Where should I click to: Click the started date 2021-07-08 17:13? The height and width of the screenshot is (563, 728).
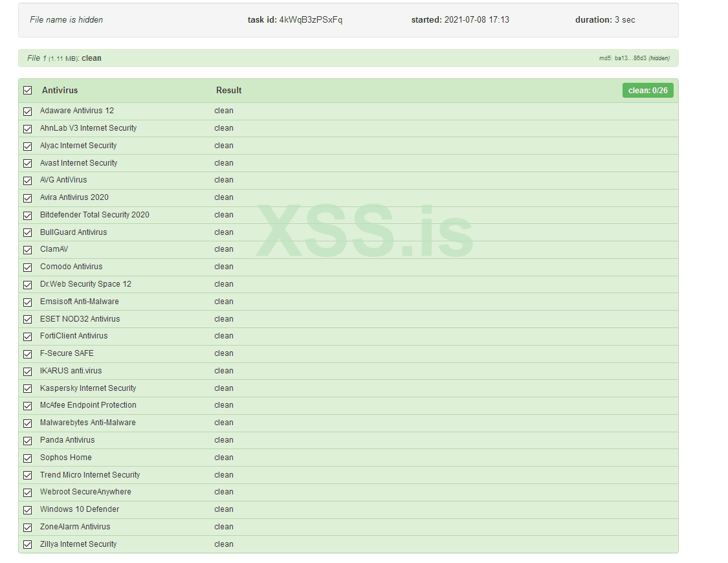tap(477, 19)
